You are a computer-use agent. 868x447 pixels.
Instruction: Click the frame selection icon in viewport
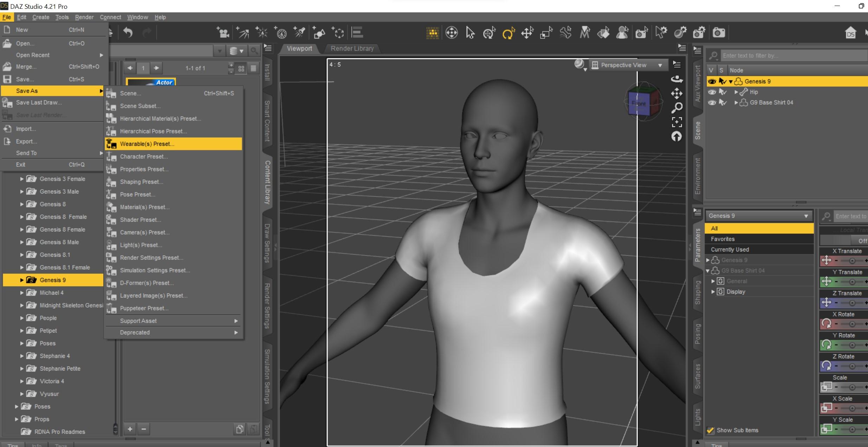677,122
